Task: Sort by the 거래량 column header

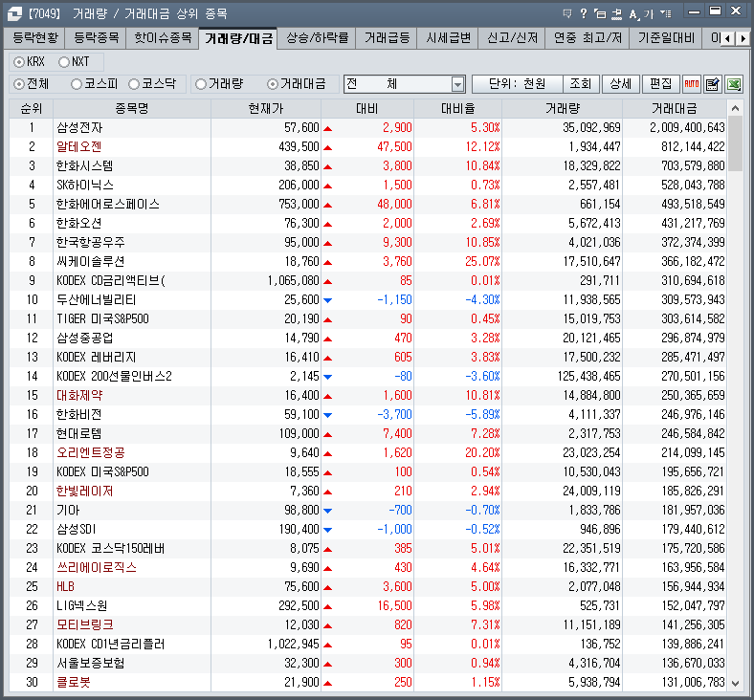Action: point(562,109)
